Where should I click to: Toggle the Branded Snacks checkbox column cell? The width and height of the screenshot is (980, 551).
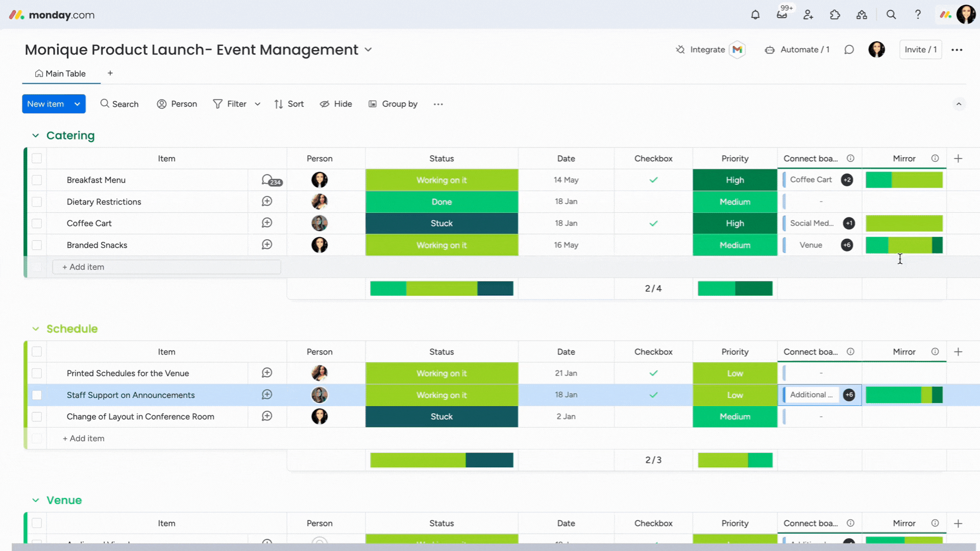(x=653, y=245)
